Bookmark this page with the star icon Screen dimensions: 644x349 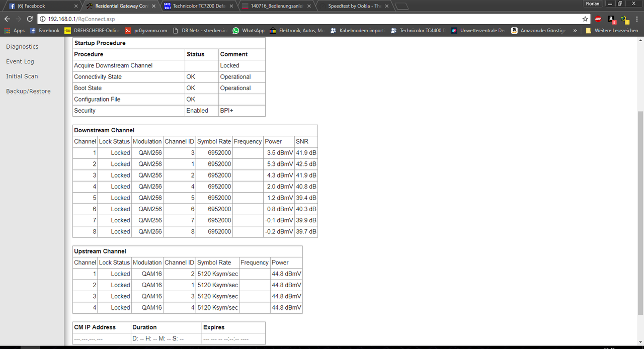(x=585, y=19)
